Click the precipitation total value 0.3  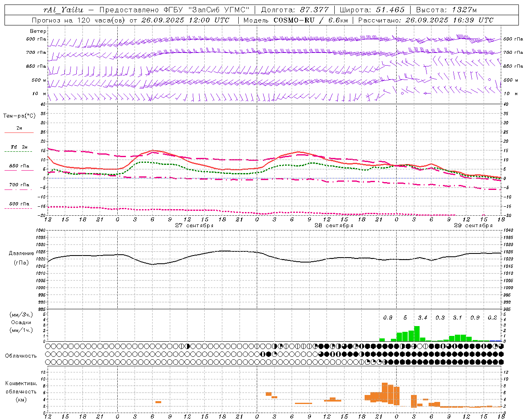pos(440,318)
